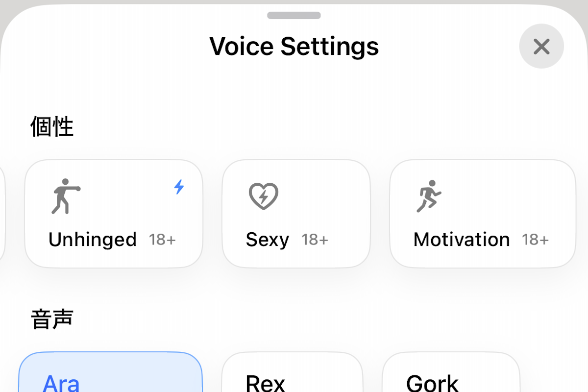The height and width of the screenshot is (392, 588).
Task: Click the 18+ badge beside Motivation
Action: click(x=535, y=240)
